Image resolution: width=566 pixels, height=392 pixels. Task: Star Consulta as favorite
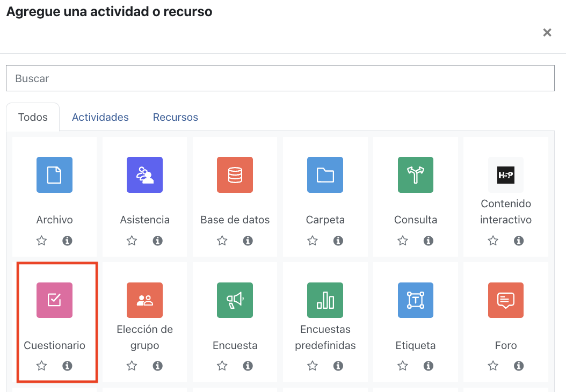[402, 241]
